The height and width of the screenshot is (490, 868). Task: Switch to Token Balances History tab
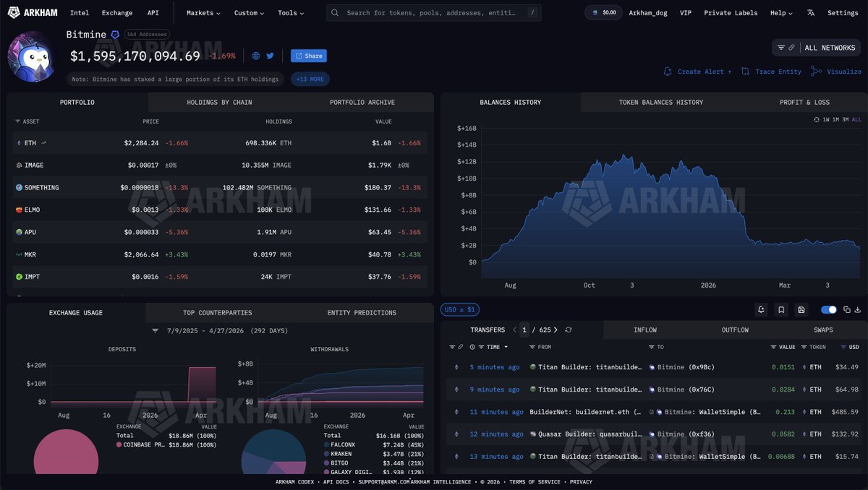(x=660, y=102)
